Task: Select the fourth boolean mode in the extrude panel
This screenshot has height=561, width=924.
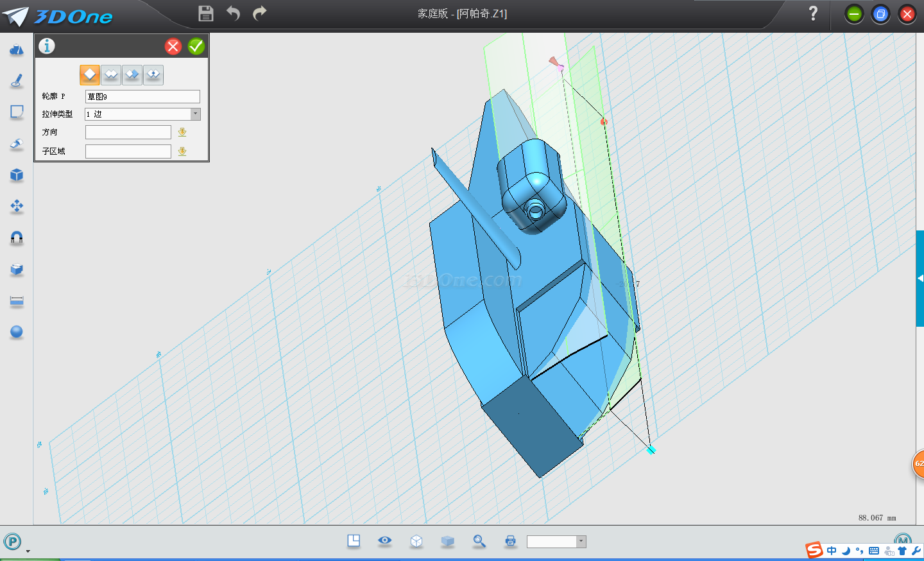Action: (153, 75)
